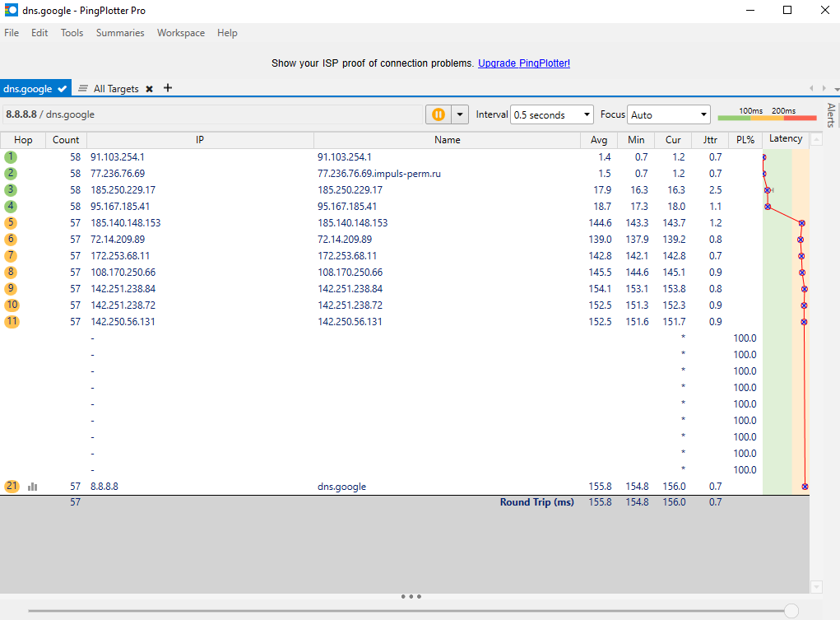Click the latency graph point for hop 5

coord(802,223)
